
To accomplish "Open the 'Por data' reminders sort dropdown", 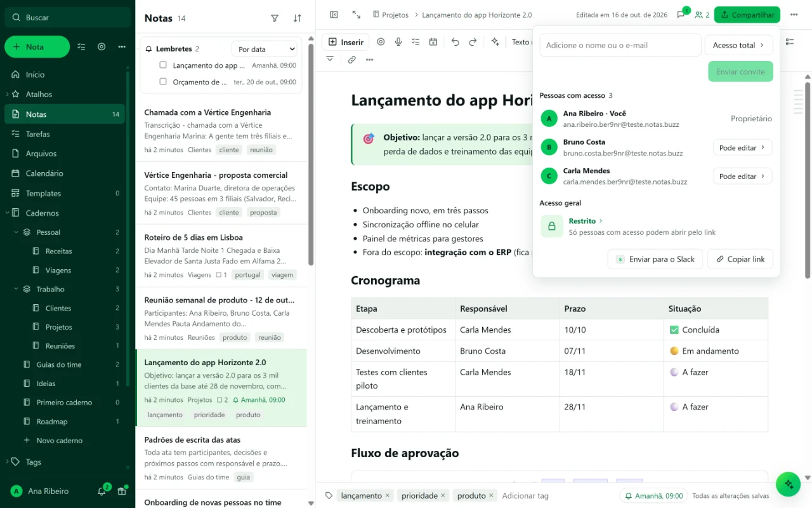I will [265, 49].
